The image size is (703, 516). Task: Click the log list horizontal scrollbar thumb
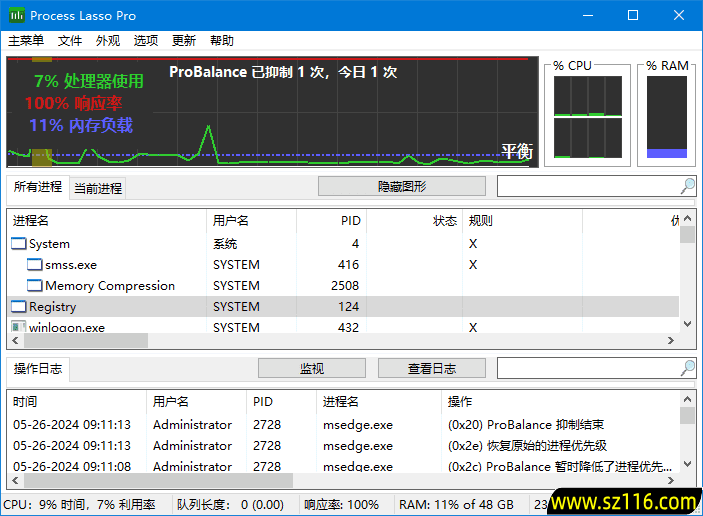click(x=158, y=480)
